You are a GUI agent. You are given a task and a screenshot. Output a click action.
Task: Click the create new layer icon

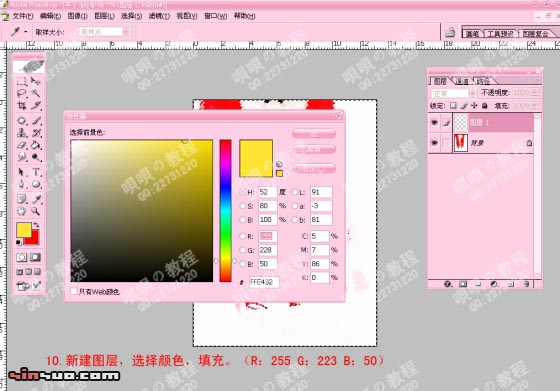click(511, 284)
